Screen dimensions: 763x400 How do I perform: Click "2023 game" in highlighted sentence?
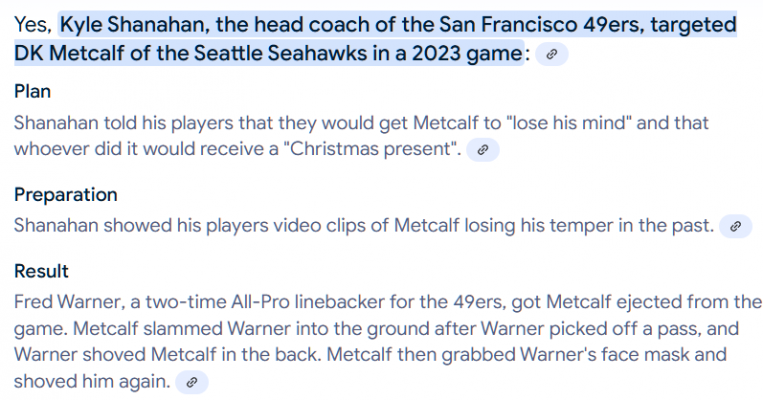pyautogui.click(x=467, y=53)
